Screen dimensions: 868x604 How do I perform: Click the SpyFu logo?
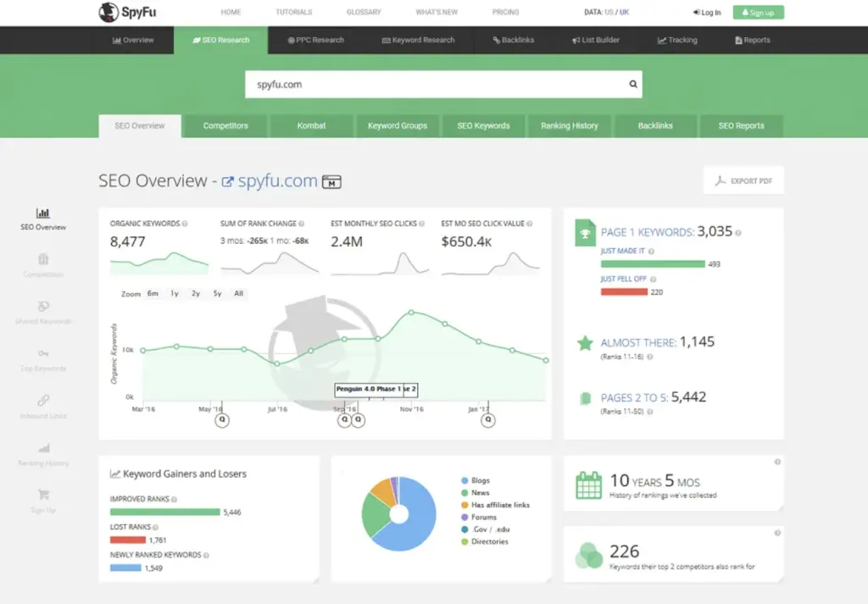[127, 12]
